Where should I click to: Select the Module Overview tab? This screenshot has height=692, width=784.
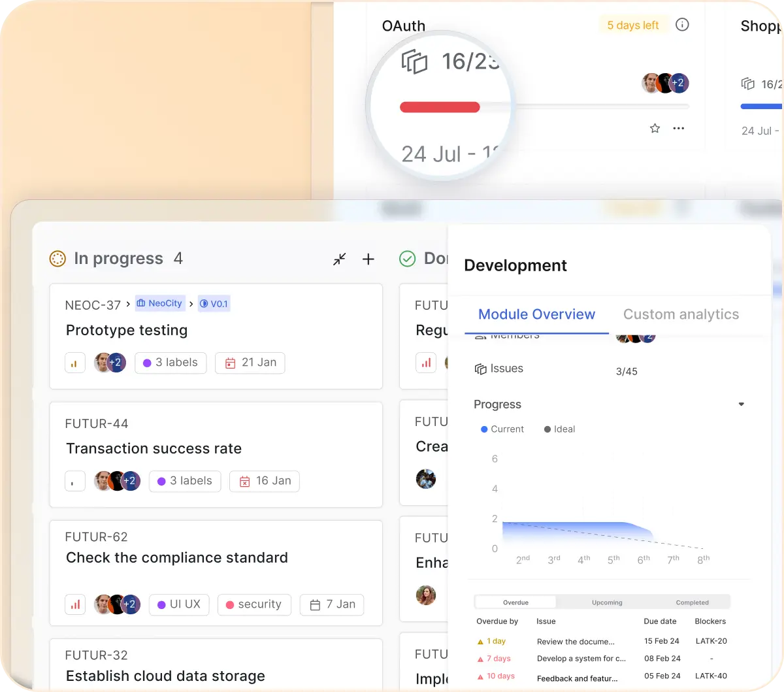tap(536, 314)
